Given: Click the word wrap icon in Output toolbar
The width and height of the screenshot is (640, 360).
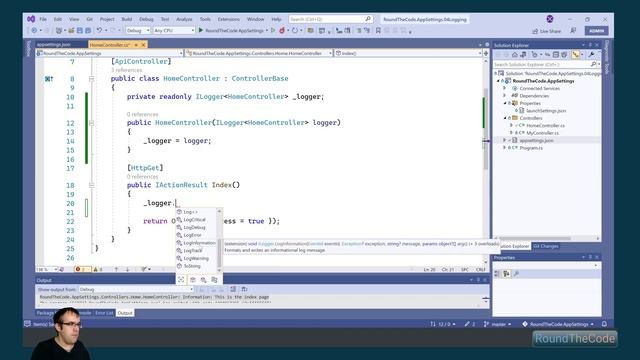Looking at the screenshot, I should point(244,289).
